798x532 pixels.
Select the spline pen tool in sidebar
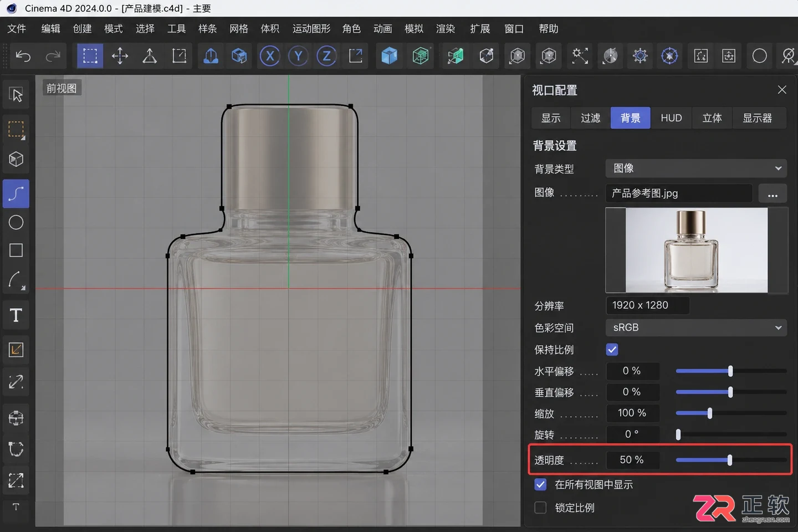[16, 194]
